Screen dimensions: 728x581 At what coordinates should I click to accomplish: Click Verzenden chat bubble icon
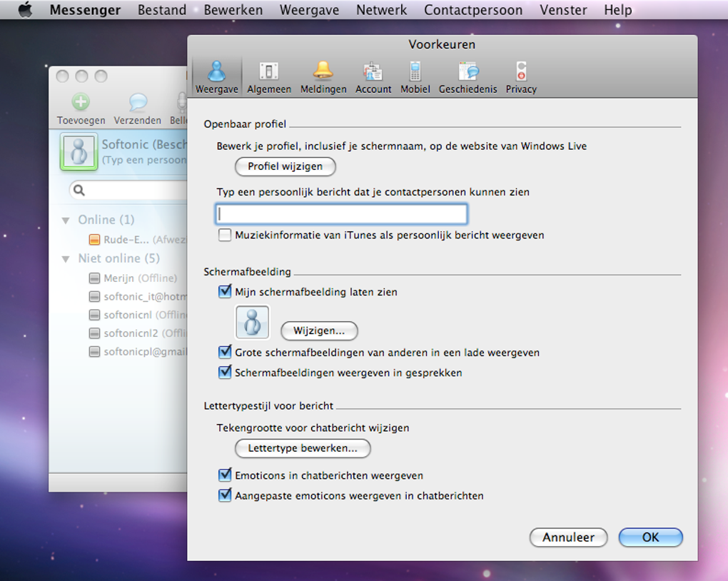138,101
